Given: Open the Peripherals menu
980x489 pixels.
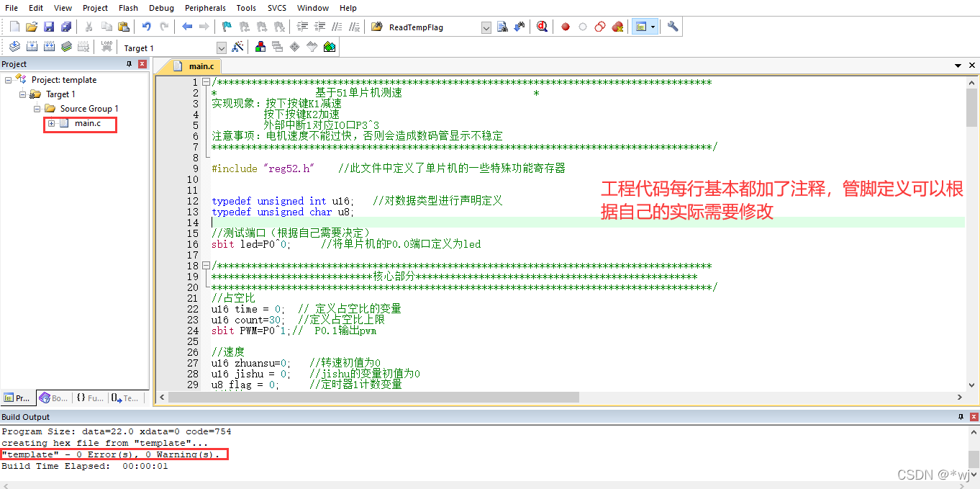Looking at the screenshot, I should click(x=205, y=8).
